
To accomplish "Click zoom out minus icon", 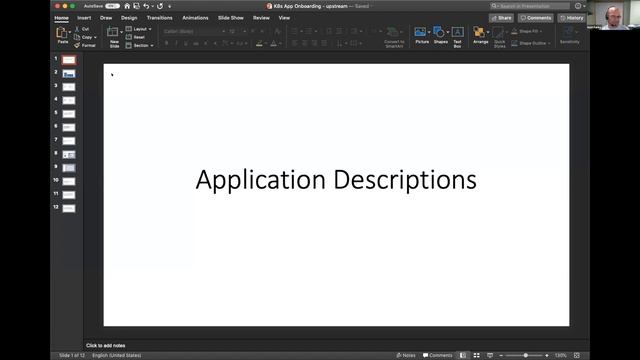I will pos(501,356).
